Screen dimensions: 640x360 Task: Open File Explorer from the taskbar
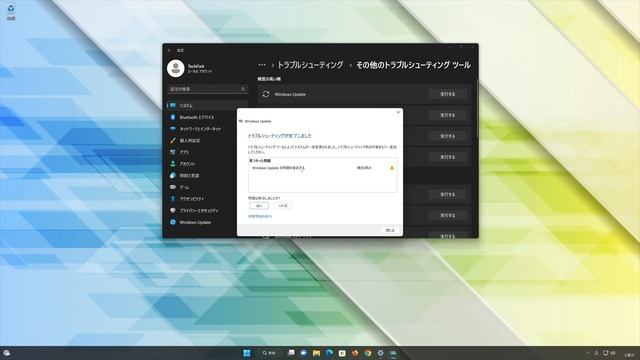click(x=316, y=353)
